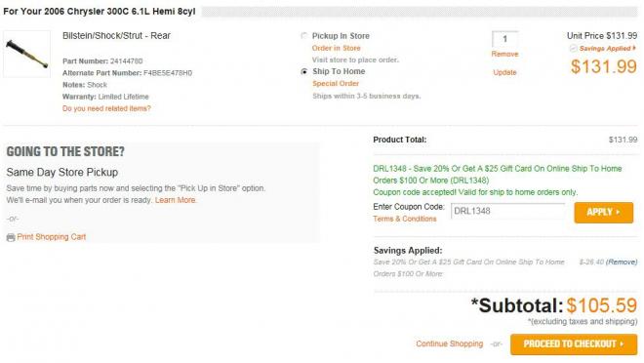The width and height of the screenshot is (644, 363).
Task: Remove the shock from the cart
Action: click(x=504, y=55)
